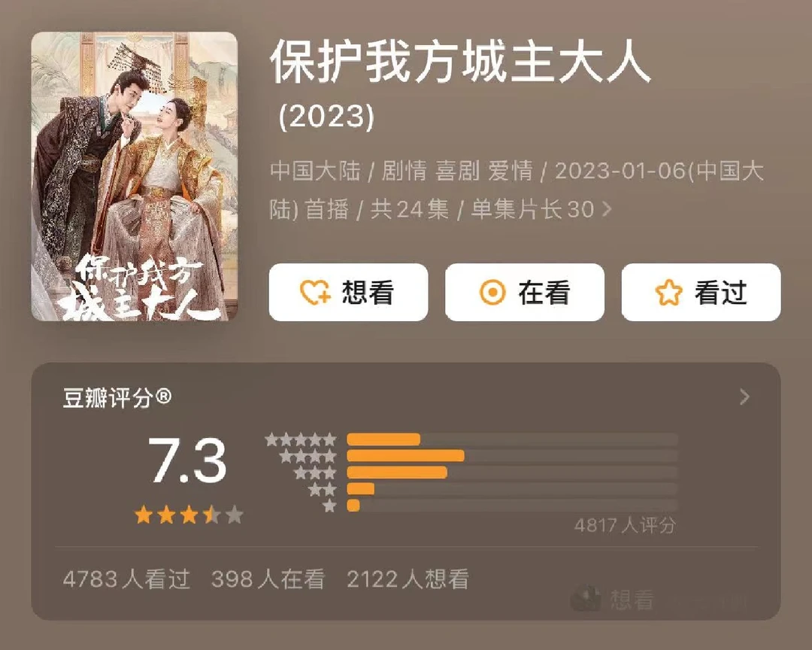812x650 pixels.
Task: Open rating details with the 豆瓣评分 chevron
Action: pos(744,397)
